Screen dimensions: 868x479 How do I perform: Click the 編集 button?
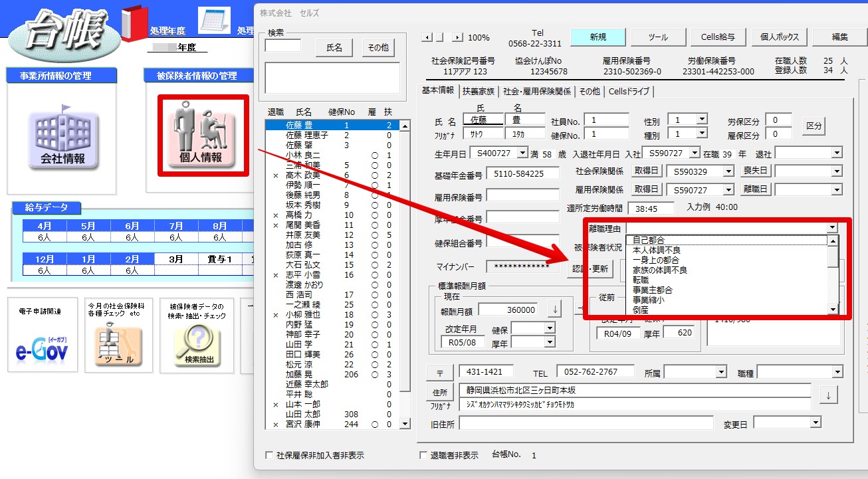coord(839,37)
